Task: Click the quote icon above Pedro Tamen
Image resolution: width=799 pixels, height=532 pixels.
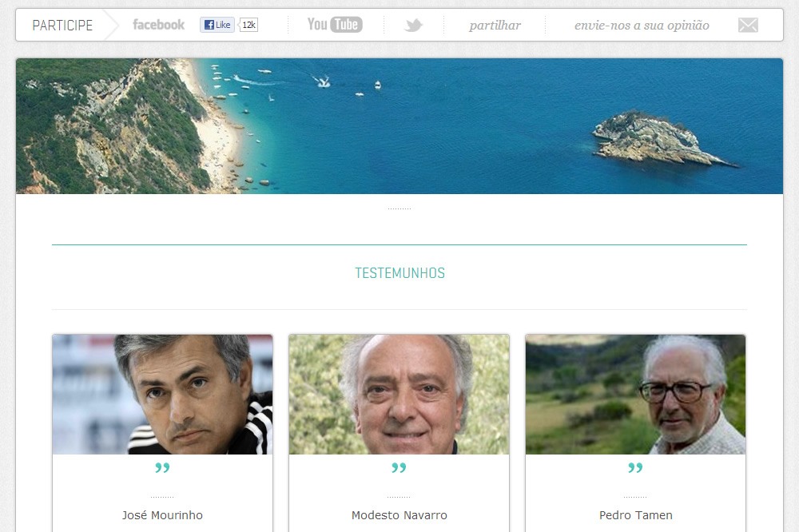Action: [x=635, y=468]
